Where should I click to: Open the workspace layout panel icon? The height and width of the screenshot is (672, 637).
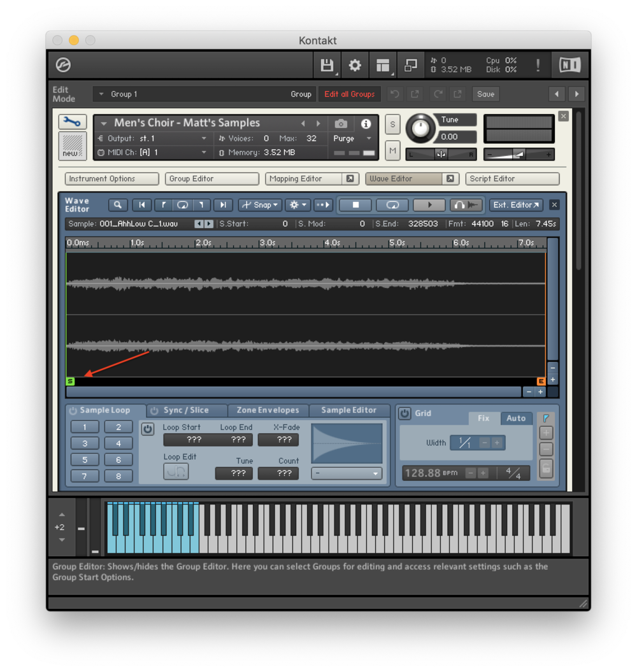click(383, 65)
